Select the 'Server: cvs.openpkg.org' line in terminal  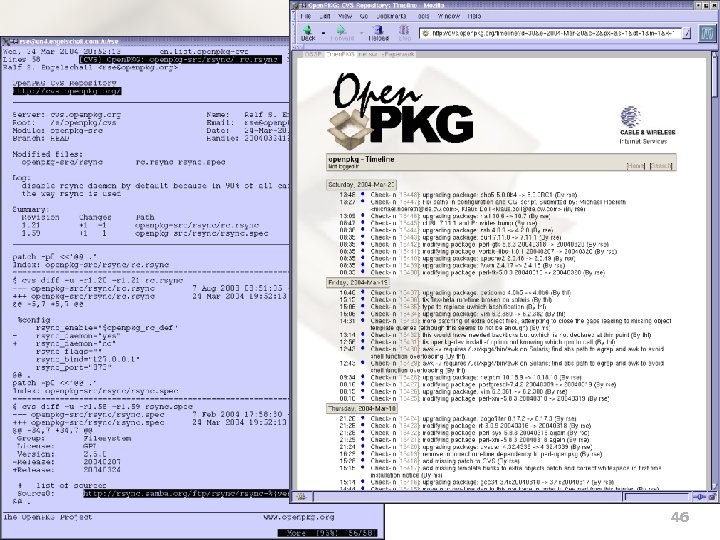point(67,115)
